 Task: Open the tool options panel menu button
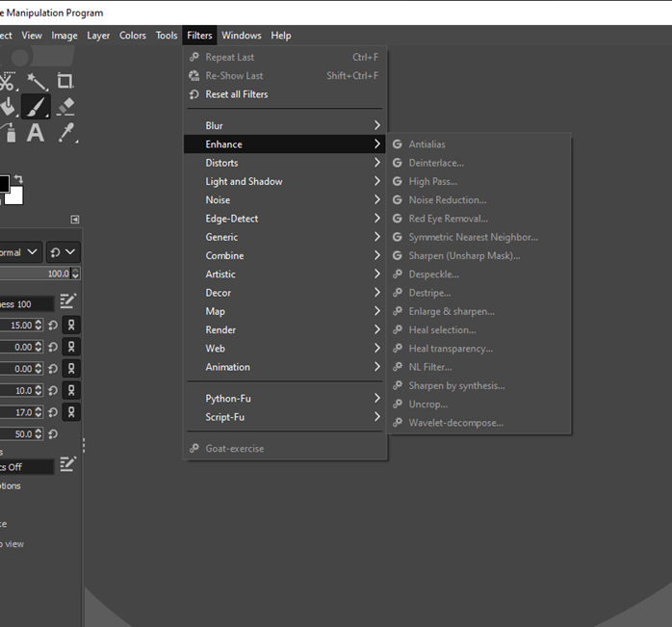[x=74, y=220]
